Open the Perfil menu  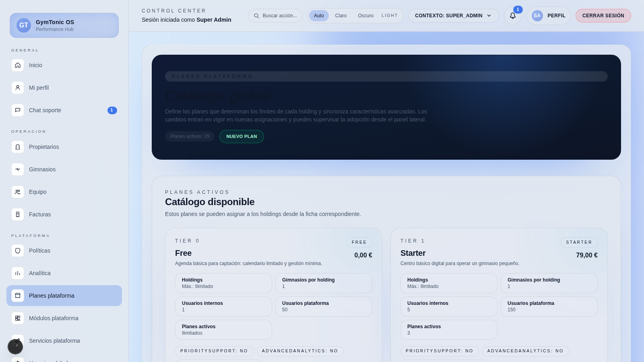coord(548,16)
